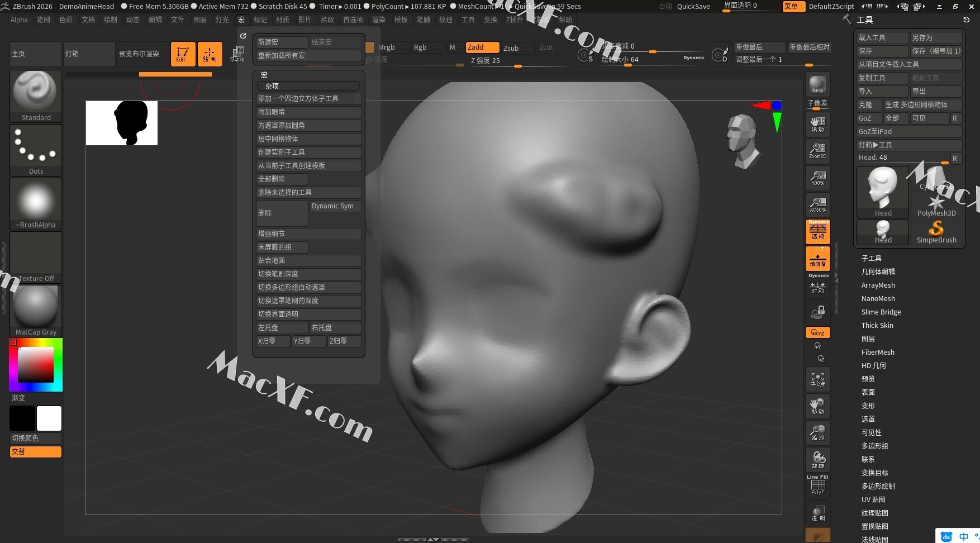Toggle Zadd sculpt mode
Viewport: 980px width, 543px height.
point(482,47)
